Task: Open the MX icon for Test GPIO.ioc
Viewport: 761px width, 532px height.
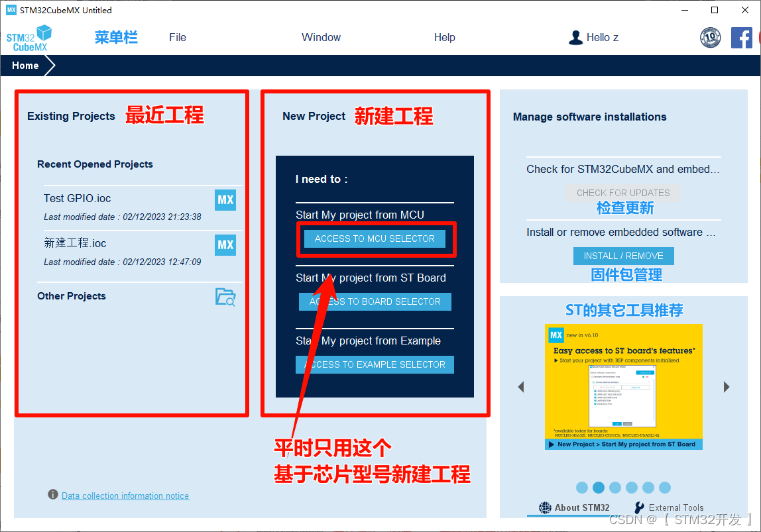Action: coord(225,200)
